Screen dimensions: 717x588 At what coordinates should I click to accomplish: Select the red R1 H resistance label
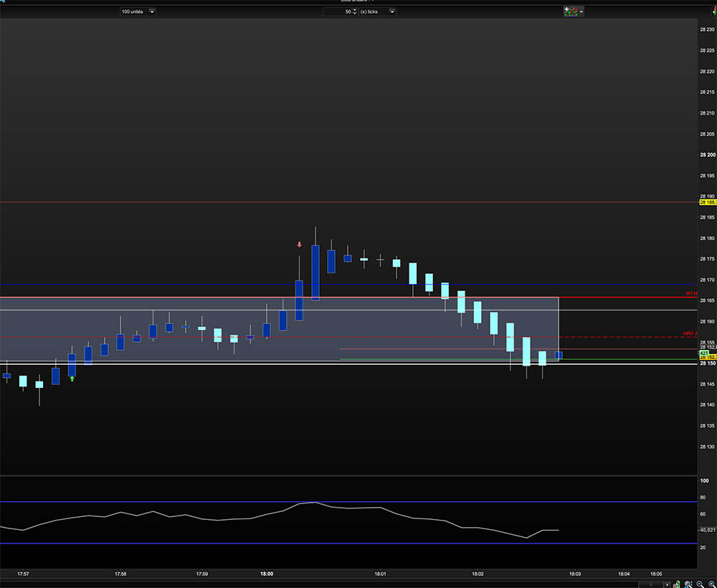[692, 293]
